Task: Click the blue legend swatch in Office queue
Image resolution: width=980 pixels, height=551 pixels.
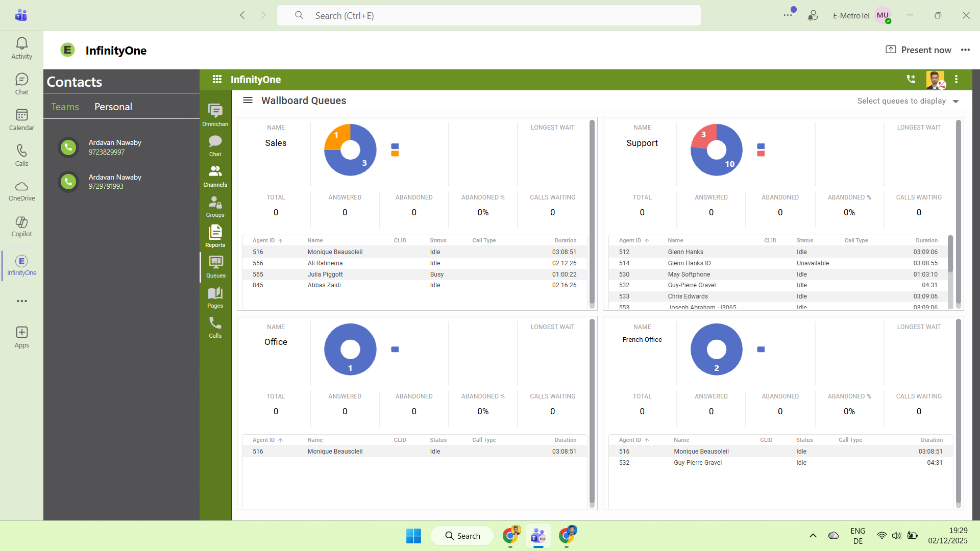Action: (395, 349)
